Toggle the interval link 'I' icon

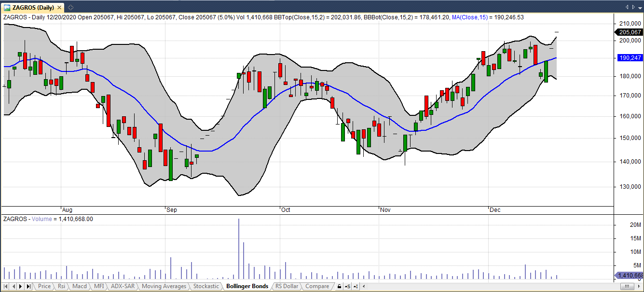[356, 287]
